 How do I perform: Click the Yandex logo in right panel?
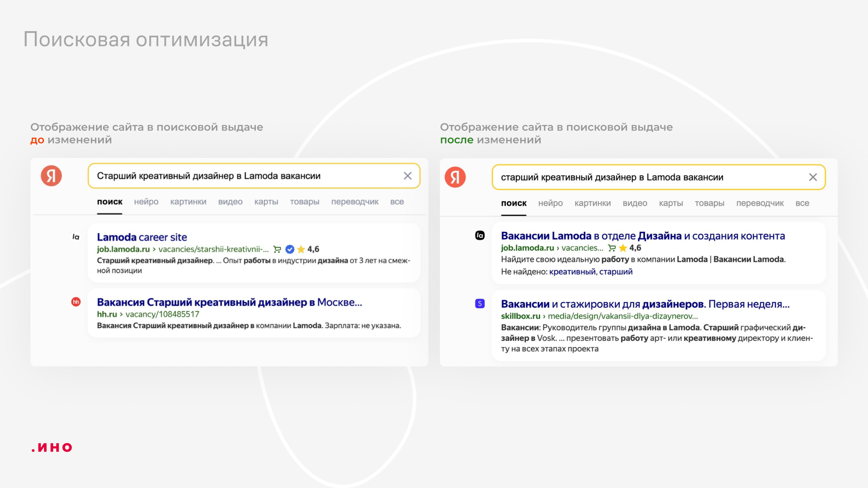(455, 177)
